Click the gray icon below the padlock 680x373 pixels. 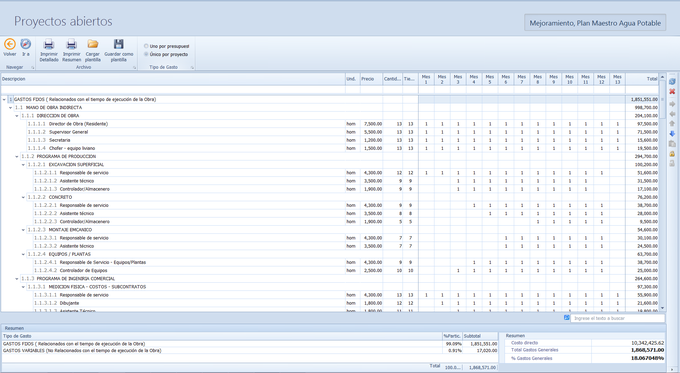coord(672,164)
